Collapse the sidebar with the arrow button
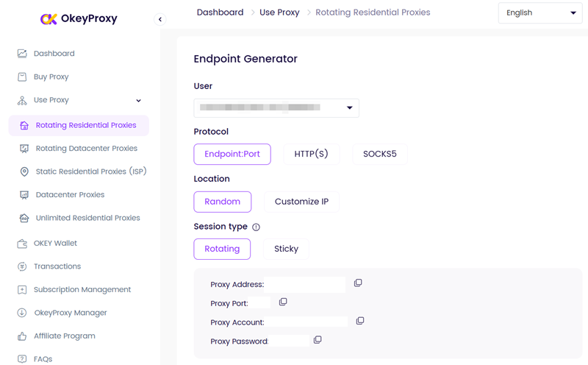 click(x=160, y=19)
